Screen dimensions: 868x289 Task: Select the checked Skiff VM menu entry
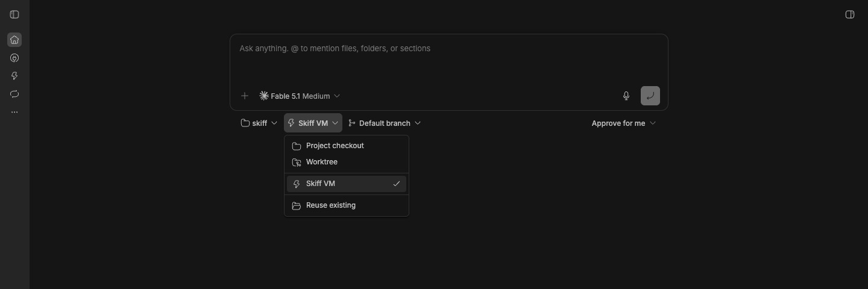[x=347, y=184]
